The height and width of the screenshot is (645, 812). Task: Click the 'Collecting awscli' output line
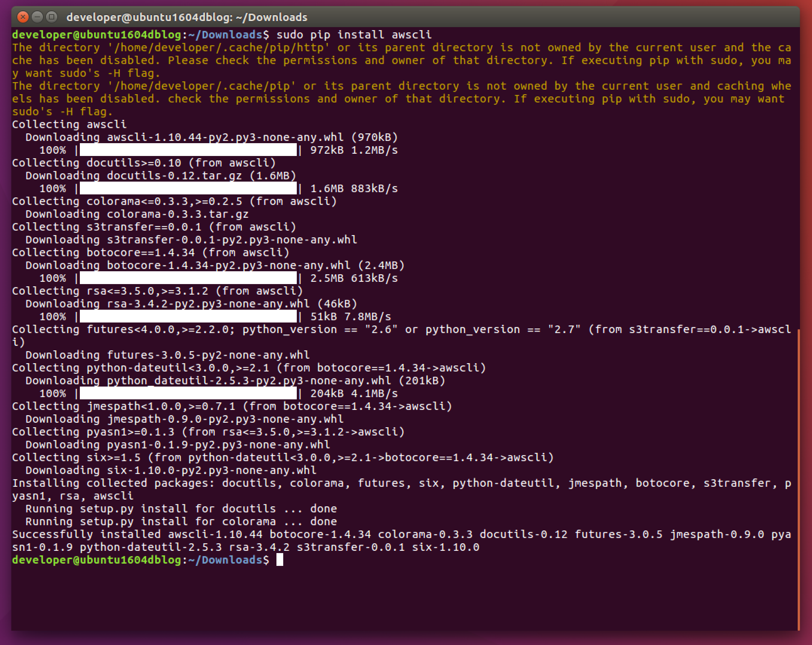tap(69, 124)
